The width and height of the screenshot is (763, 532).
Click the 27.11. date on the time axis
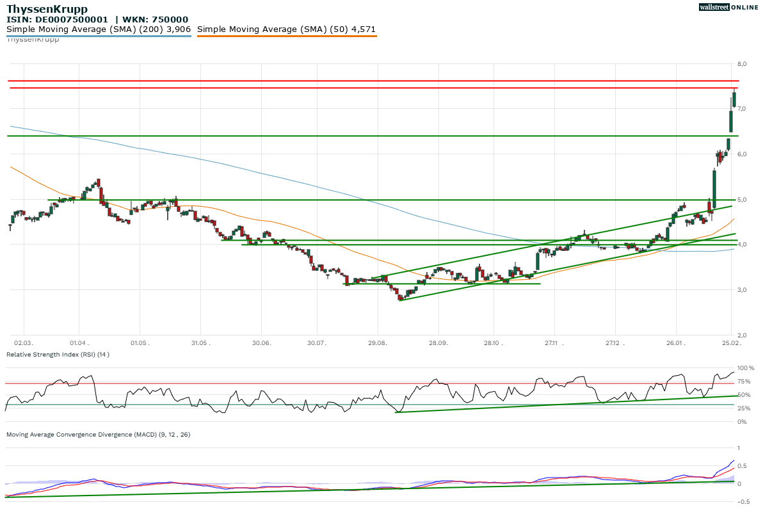pos(554,343)
